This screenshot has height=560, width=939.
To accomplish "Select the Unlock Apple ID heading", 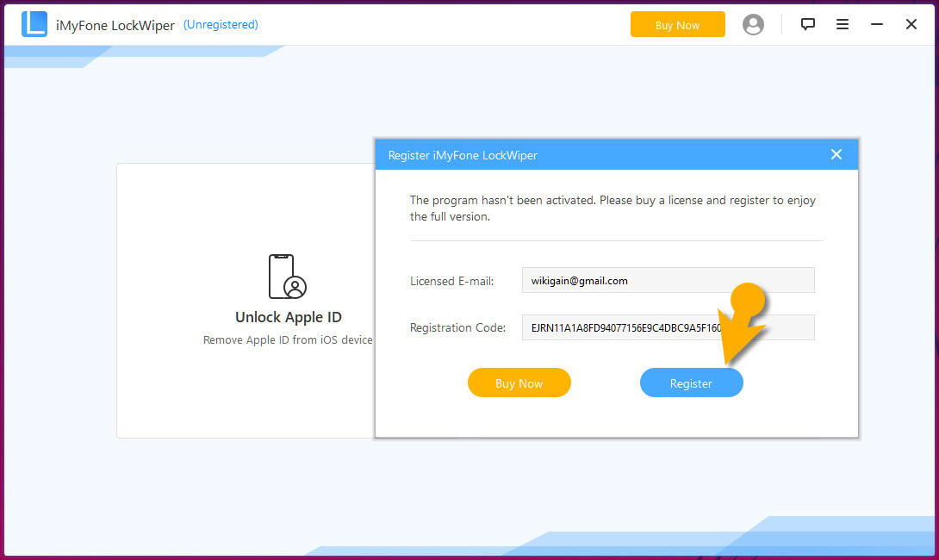I will (x=288, y=317).
